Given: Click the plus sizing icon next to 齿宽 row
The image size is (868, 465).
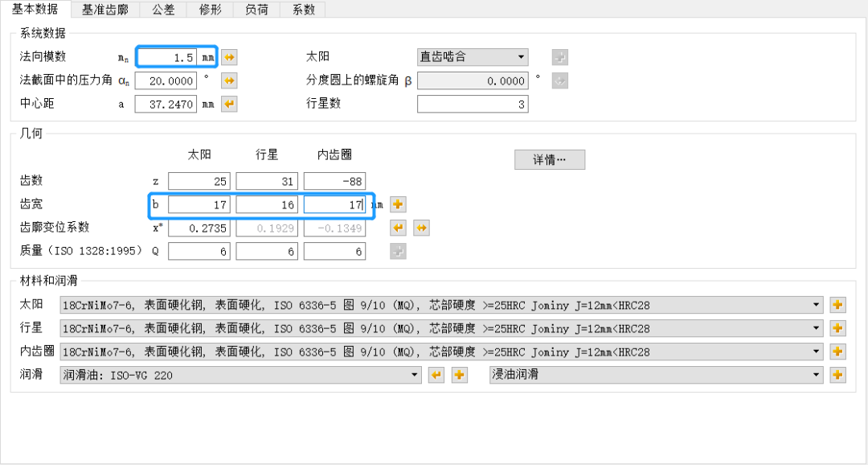Looking at the screenshot, I should (397, 204).
